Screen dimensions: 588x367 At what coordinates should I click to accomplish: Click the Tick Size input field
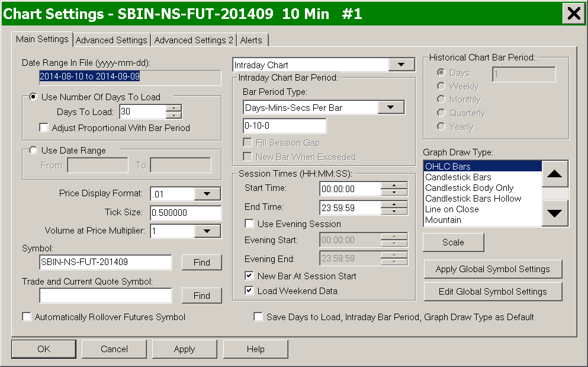coord(185,213)
